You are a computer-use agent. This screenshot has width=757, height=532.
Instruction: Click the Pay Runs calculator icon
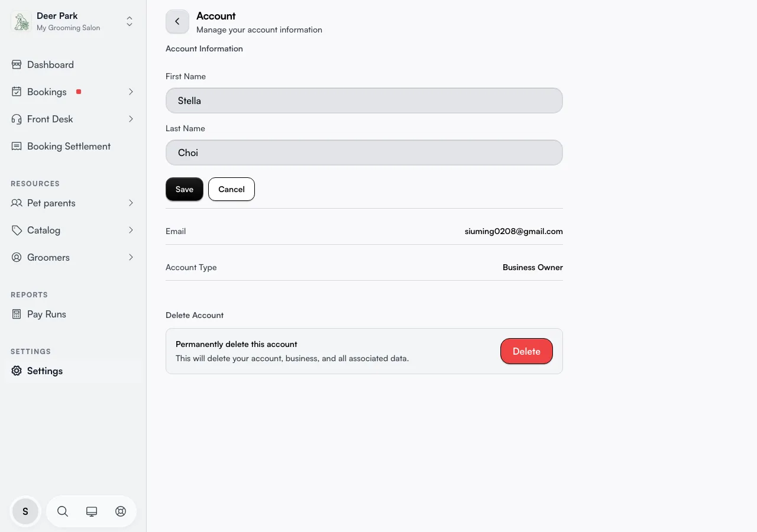click(17, 314)
